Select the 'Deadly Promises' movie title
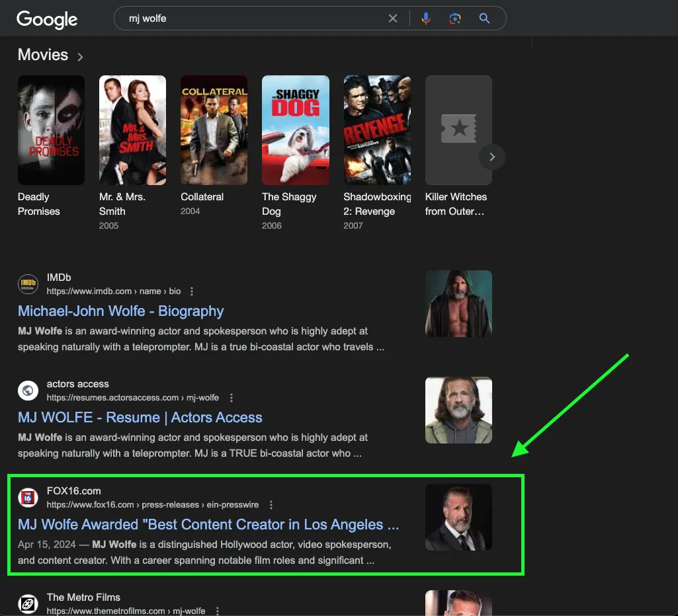Screen dimensions: 678x616 click(39, 204)
